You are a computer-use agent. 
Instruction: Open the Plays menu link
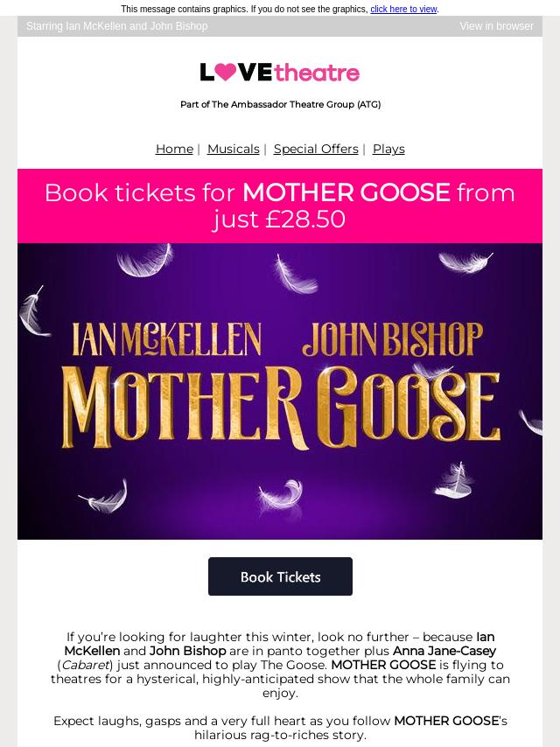click(x=388, y=149)
